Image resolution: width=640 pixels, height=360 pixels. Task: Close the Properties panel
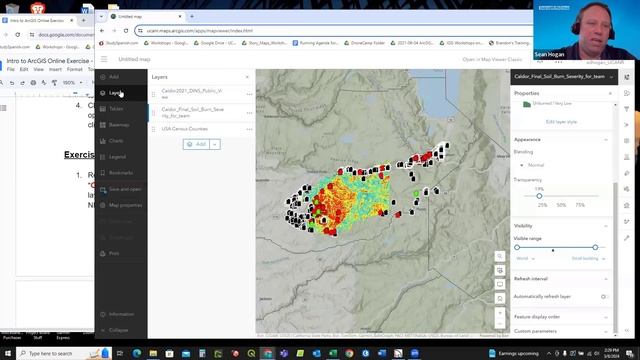(610, 93)
